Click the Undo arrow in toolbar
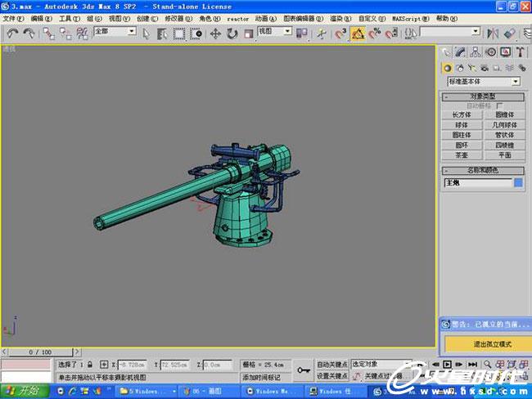532x399 pixels. (12, 34)
